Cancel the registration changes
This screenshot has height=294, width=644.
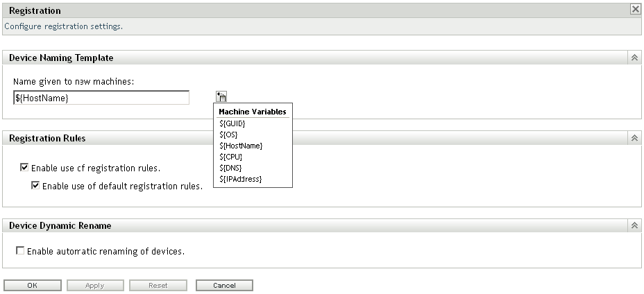coord(224,286)
